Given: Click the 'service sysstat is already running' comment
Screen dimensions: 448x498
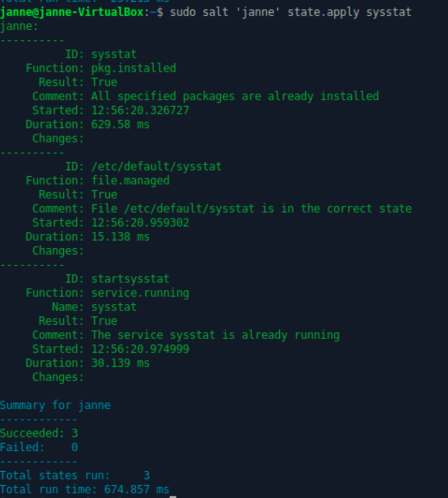Looking at the screenshot, I should point(215,335).
